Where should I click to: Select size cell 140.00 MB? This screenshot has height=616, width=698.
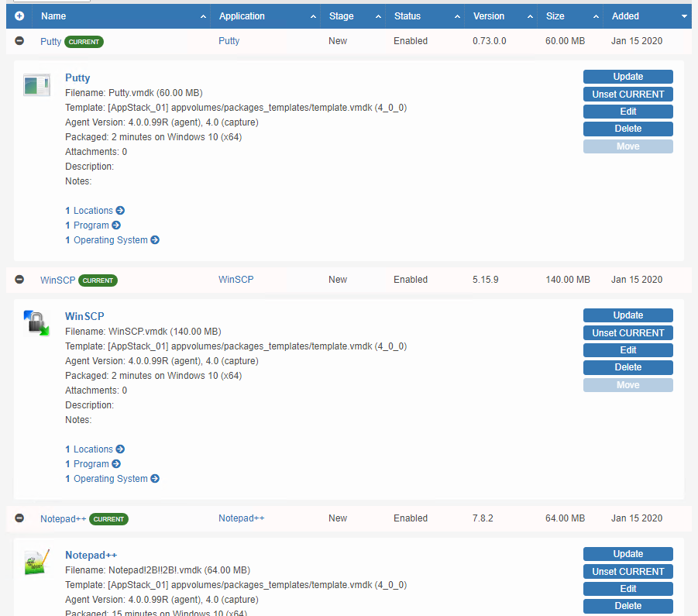pos(568,280)
